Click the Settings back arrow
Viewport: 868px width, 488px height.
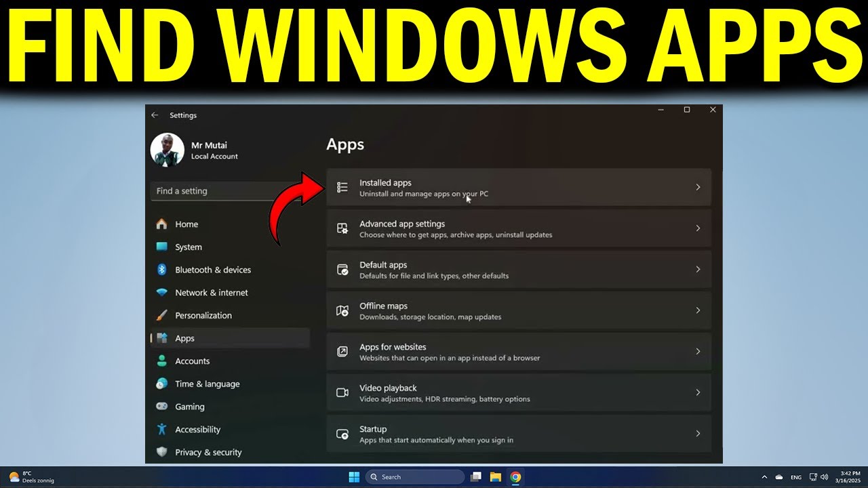point(155,115)
